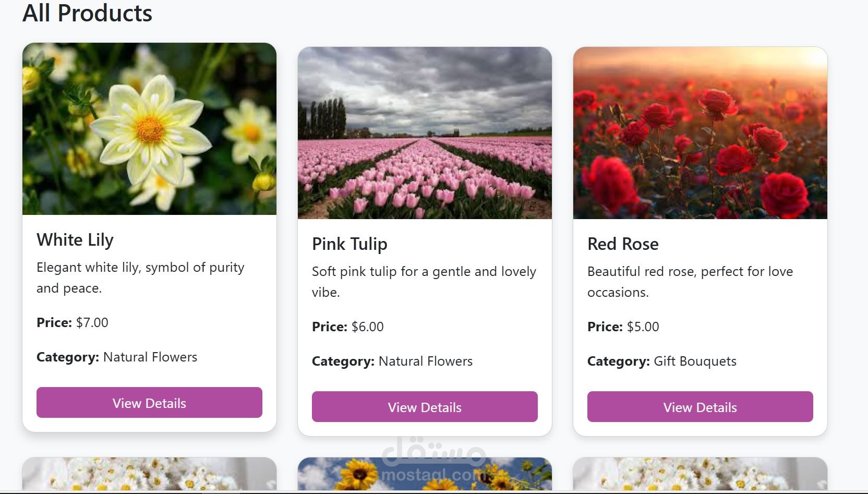Click the White Lily description text

[140, 278]
